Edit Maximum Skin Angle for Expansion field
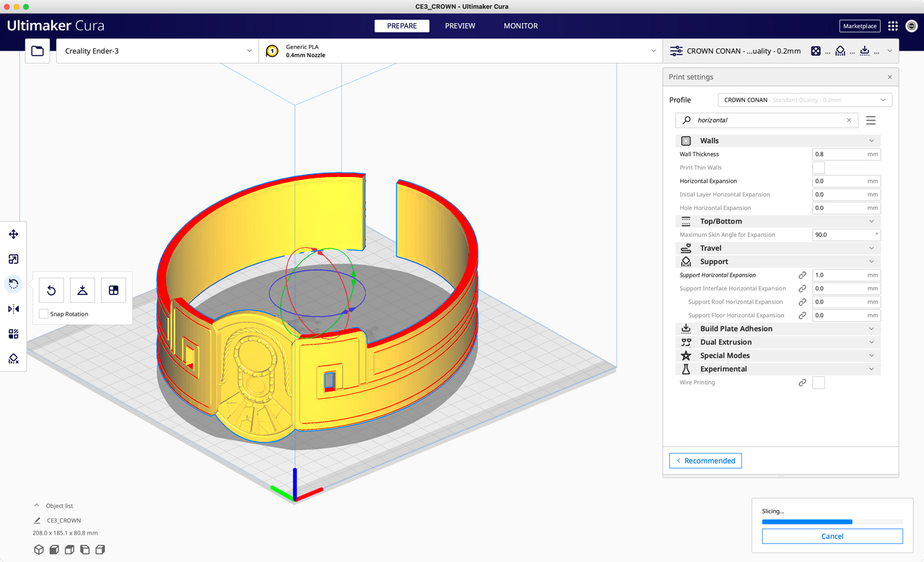The image size is (924, 562). tap(846, 235)
